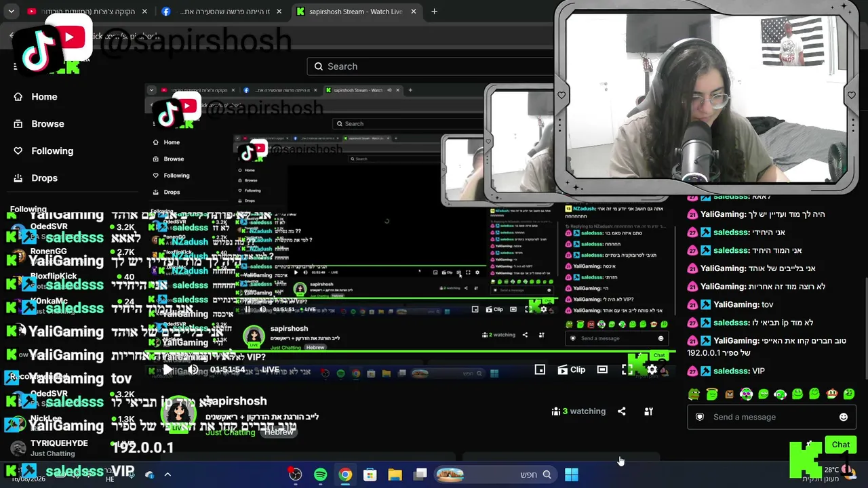Insert the angry brown box emote

[729, 394]
